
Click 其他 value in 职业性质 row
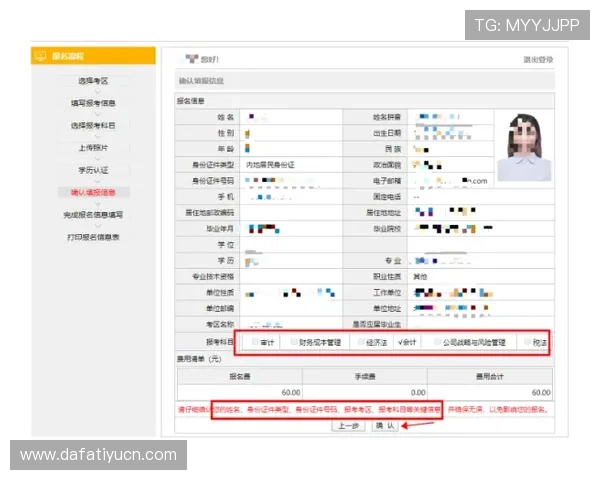pyautogui.click(x=420, y=276)
